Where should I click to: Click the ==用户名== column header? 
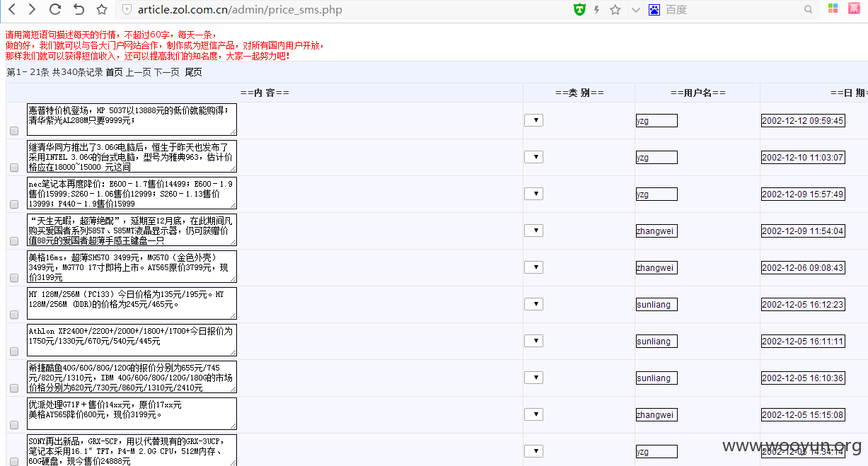698,93
